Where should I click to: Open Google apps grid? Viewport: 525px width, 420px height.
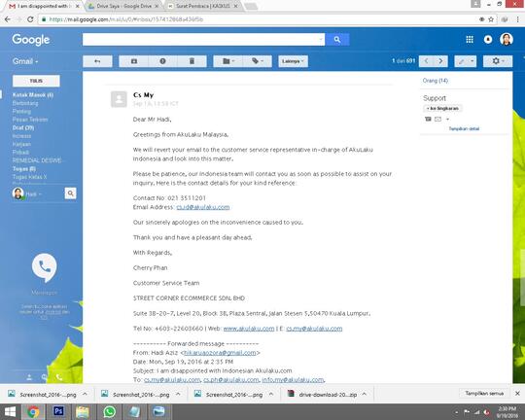[470, 40]
